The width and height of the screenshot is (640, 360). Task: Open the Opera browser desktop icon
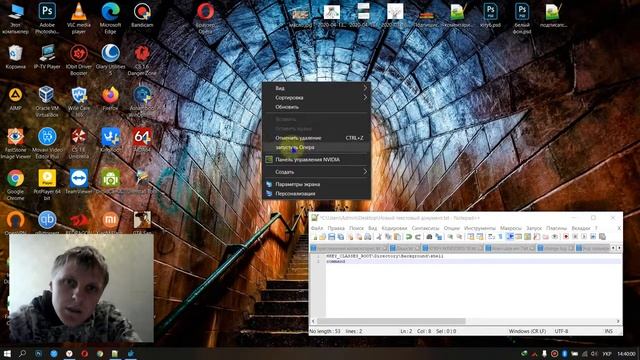point(205,18)
